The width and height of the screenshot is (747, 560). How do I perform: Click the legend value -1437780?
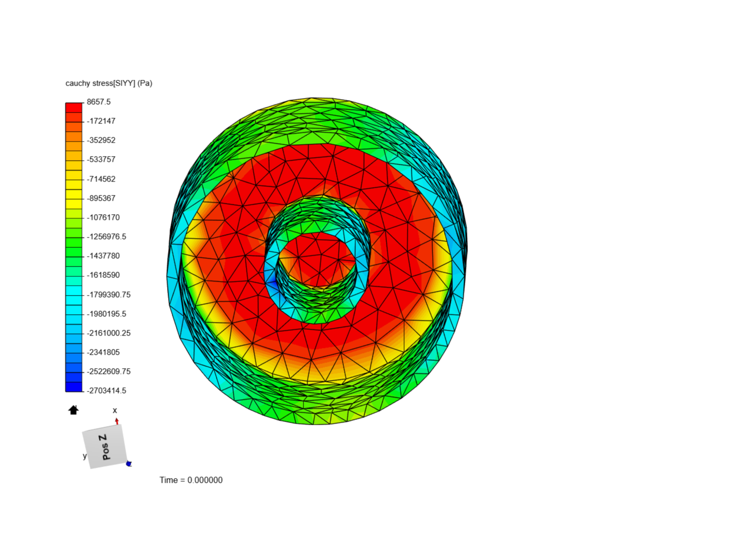103,256
